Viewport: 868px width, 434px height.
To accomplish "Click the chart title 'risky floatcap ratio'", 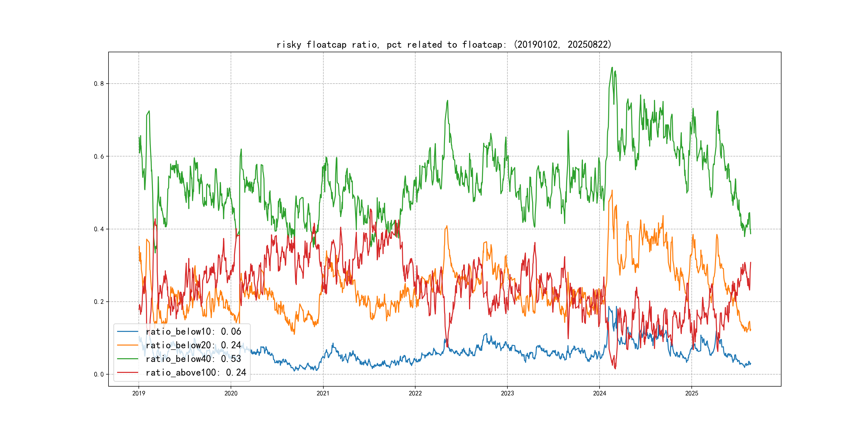I will click(444, 44).
